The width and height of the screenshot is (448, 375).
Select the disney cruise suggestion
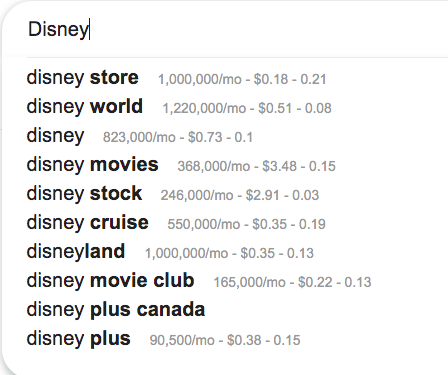[87, 223]
